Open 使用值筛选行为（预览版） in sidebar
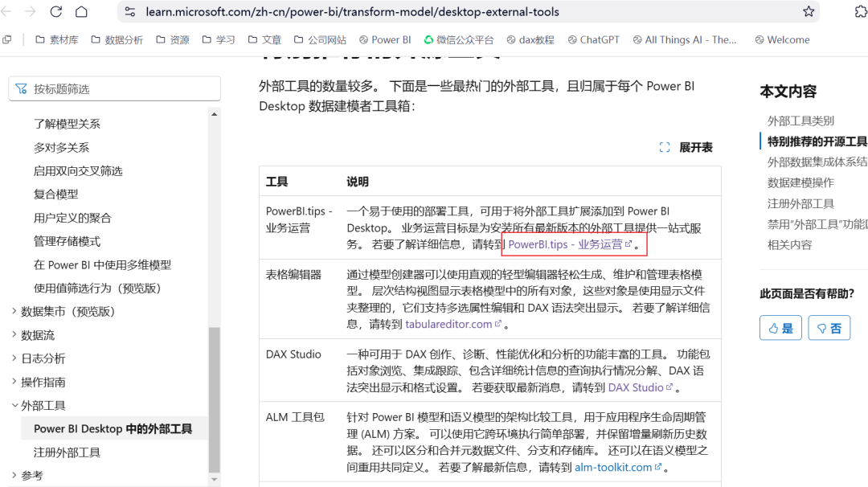The width and height of the screenshot is (868, 487). [97, 289]
